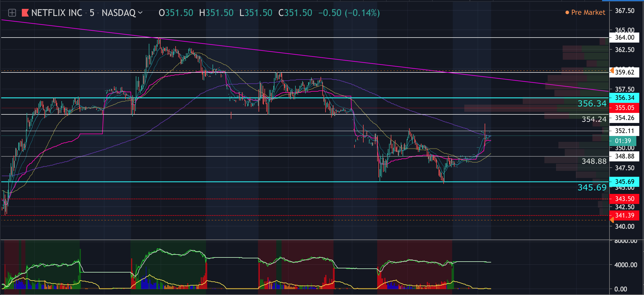This screenshot has width=644, height=295.
Task: Click the 01:39 countdown price tag
Action: 623,141
